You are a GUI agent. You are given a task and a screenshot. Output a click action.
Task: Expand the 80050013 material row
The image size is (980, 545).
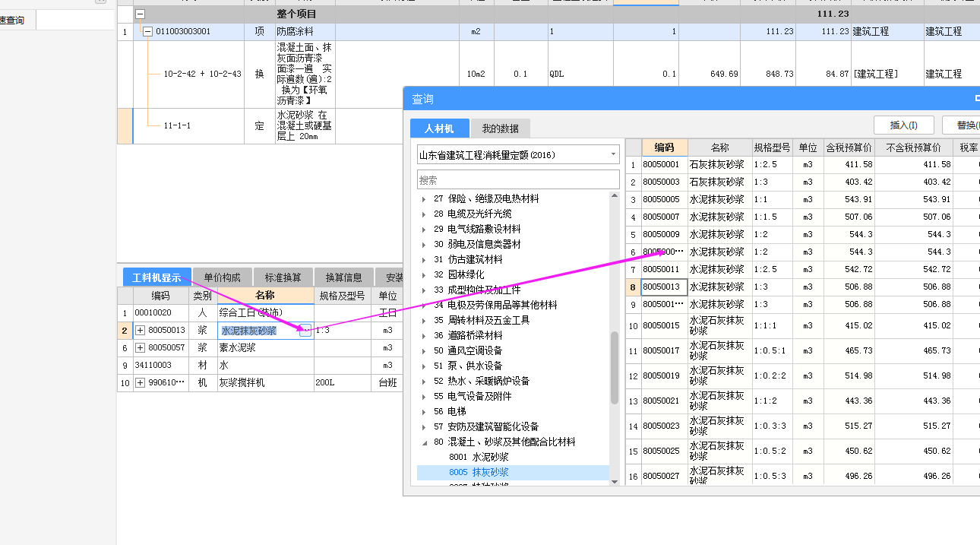click(141, 331)
